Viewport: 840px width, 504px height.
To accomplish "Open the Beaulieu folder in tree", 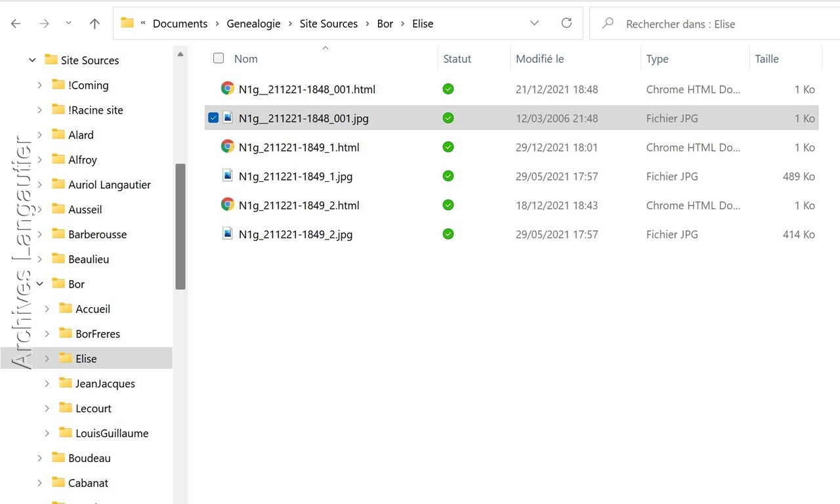I will [89, 259].
